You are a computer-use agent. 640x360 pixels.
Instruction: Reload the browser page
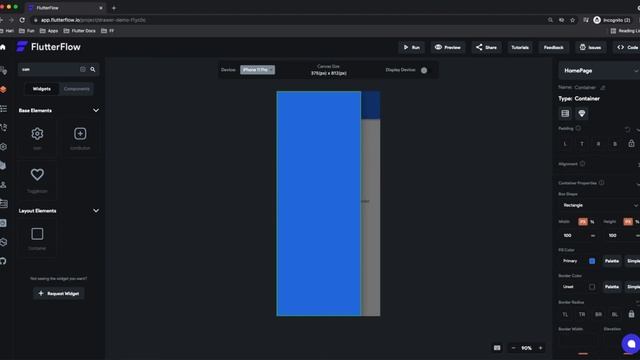point(22,20)
